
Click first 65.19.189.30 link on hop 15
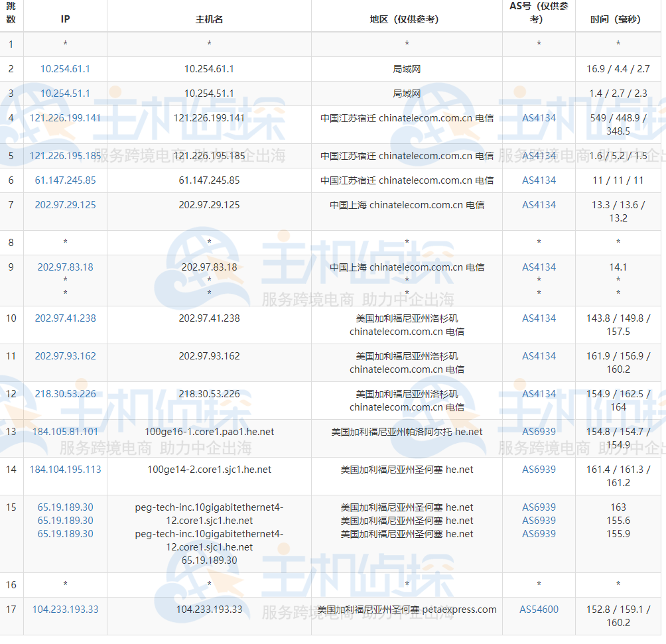pos(64,507)
